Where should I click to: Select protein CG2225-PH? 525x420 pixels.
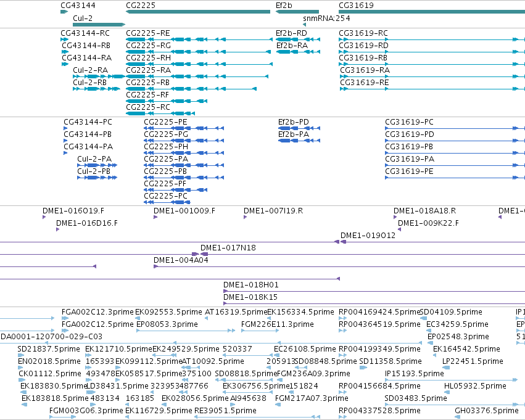166,147
